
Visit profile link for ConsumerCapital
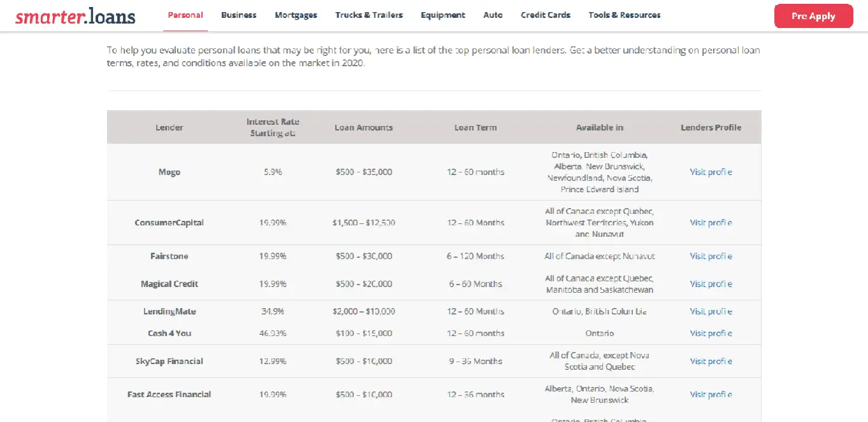coord(711,223)
